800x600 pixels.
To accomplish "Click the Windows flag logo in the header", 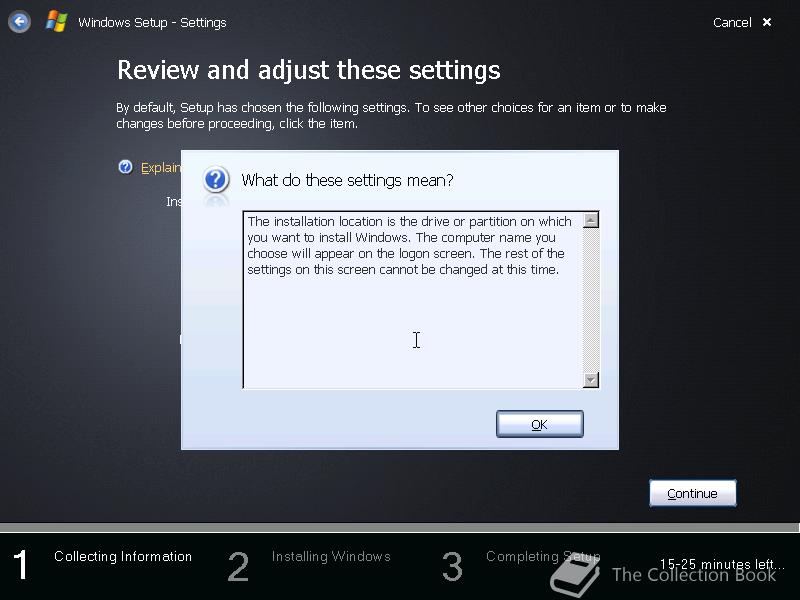I will (x=56, y=22).
